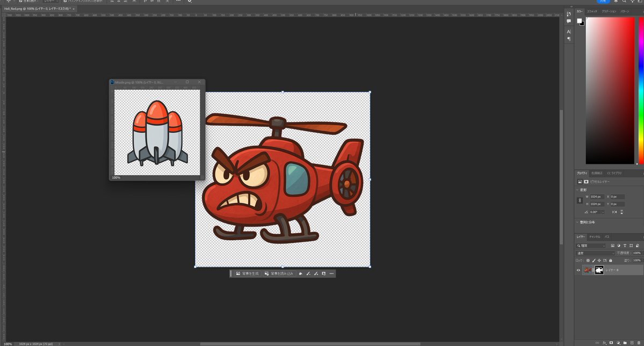644x346 pixels.
Task: Click the 背景を読み込み button
Action: (279, 273)
